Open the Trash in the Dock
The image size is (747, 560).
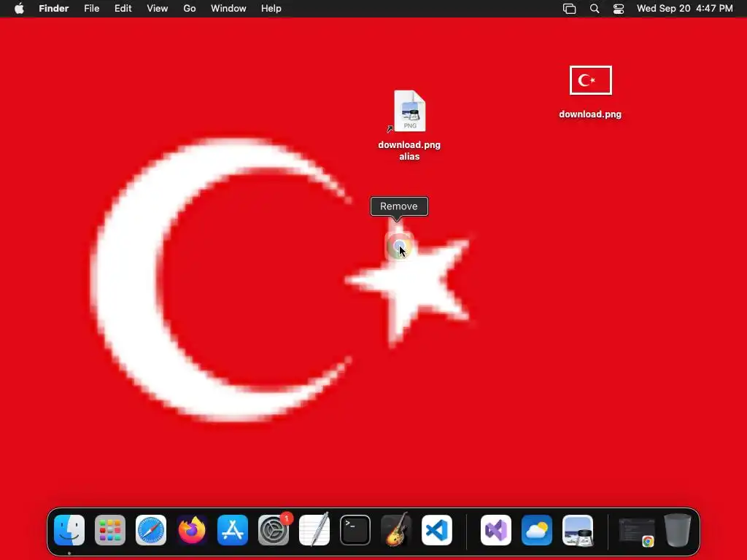[678, 530]
